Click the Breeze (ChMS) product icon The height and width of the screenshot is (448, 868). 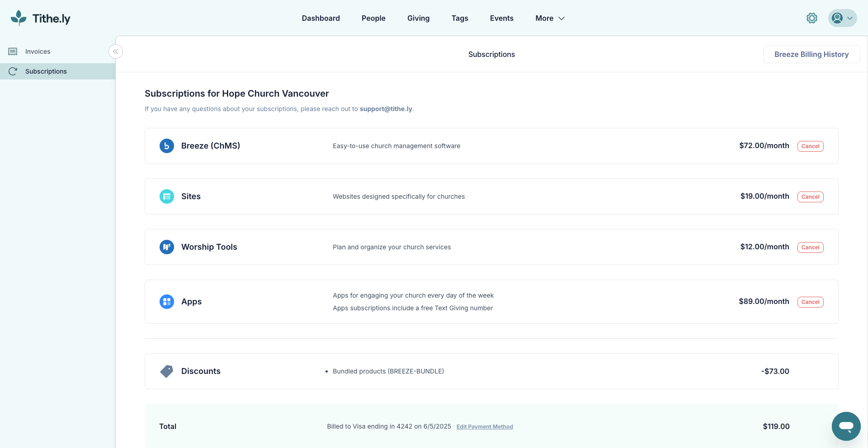166,145
